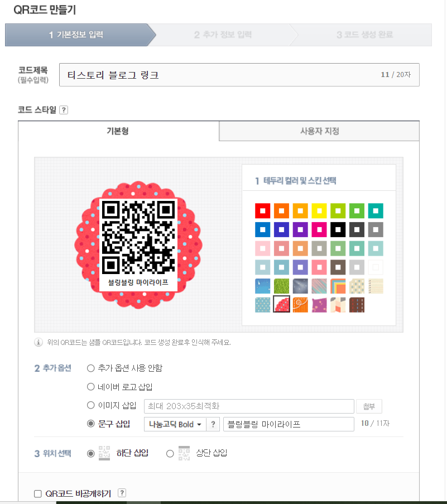447x504 pixels.
Task: Pick the medium gray border color
Action: pyautogui.click(x=376, y=230)
